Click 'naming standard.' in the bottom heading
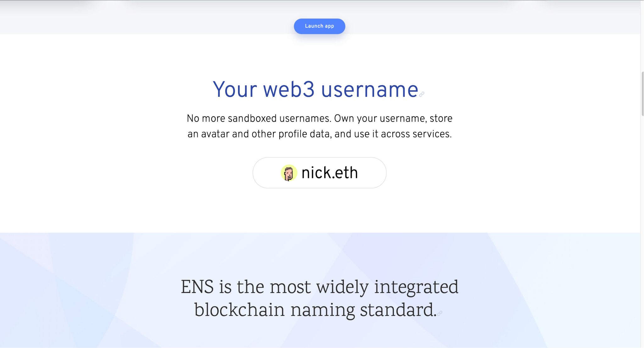 (x=363, y=311)
